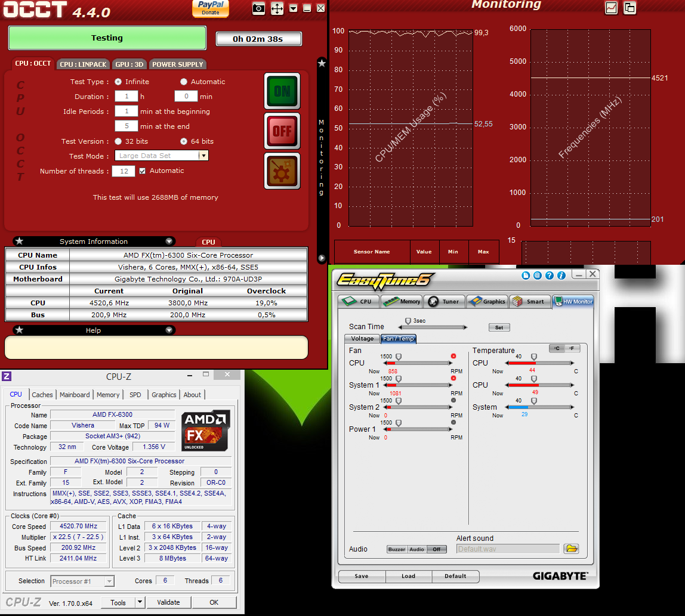Click the Set button for scan time

499,327
